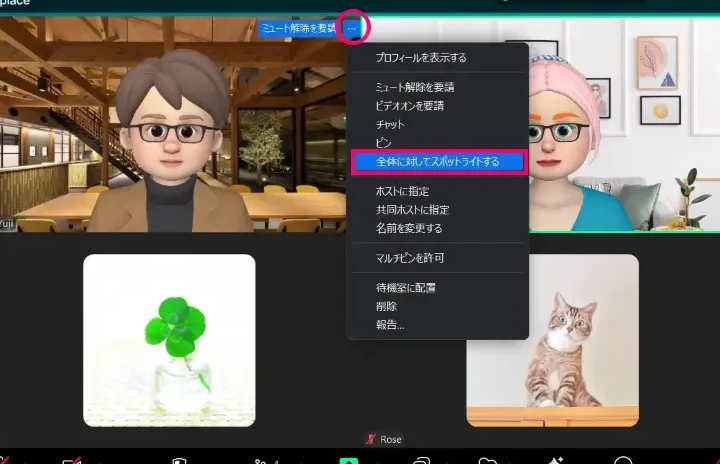Click the green share screen icon

348,460
